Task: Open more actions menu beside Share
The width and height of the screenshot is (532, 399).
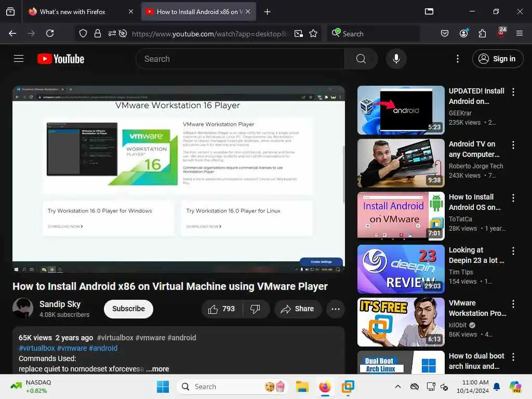Action: (x=335, y=309)
